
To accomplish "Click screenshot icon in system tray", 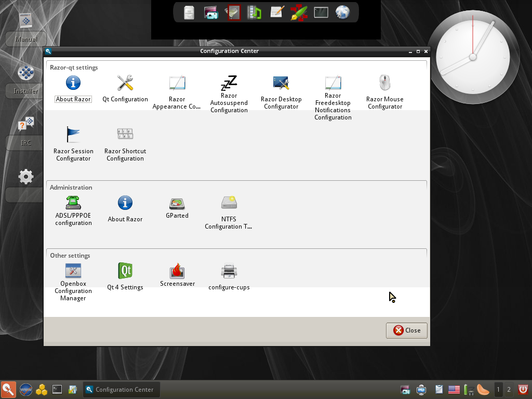I will click(x=405, y=390).
